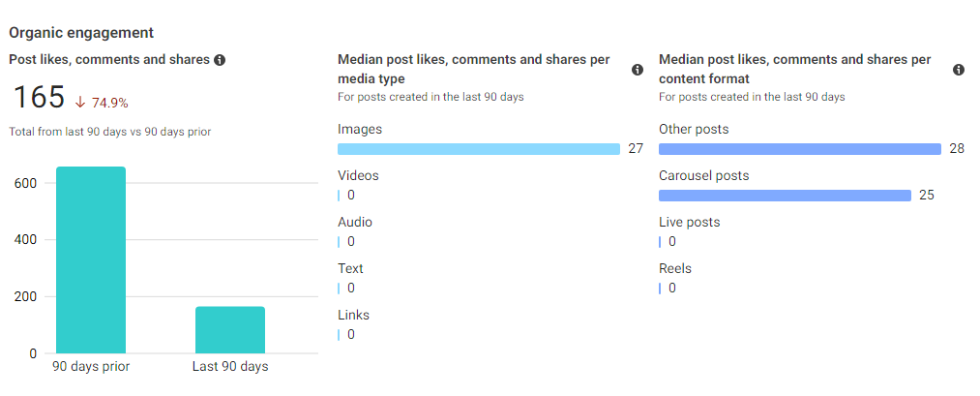The width and height of the screenshot is (980, 396).
Task: Click the Links media type label
Action: (x=353, y=316)
